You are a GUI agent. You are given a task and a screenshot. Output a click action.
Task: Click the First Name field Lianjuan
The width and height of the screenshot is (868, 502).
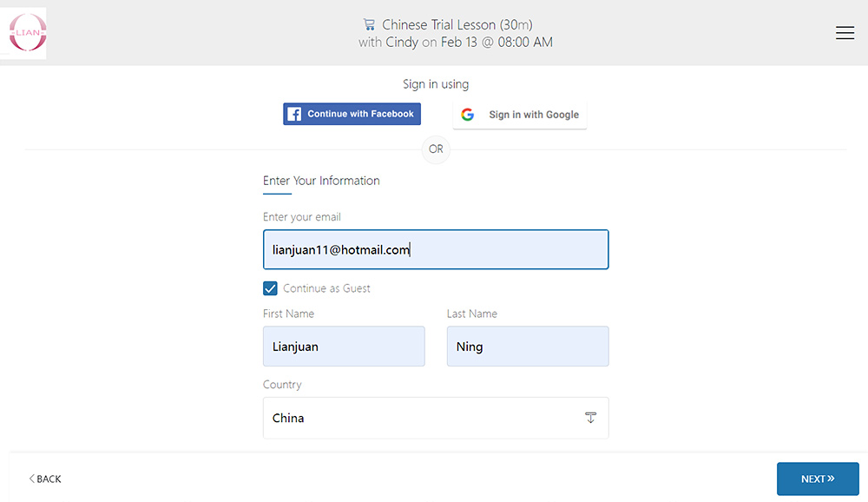point(344,347)
